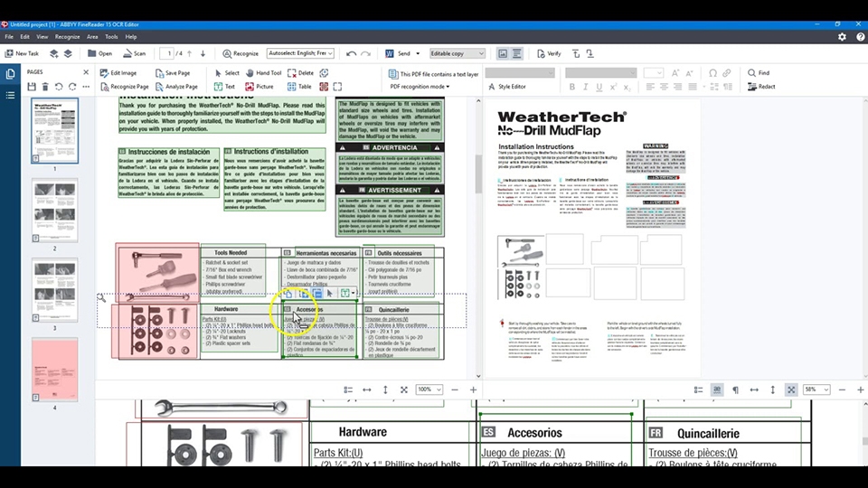Expand PDF recognition mode menu
Screen dimensions: 868x488
[420, 87]
